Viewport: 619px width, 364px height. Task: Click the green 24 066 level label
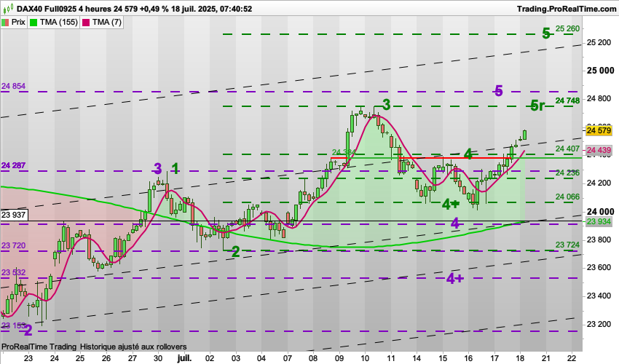(568, 197)
